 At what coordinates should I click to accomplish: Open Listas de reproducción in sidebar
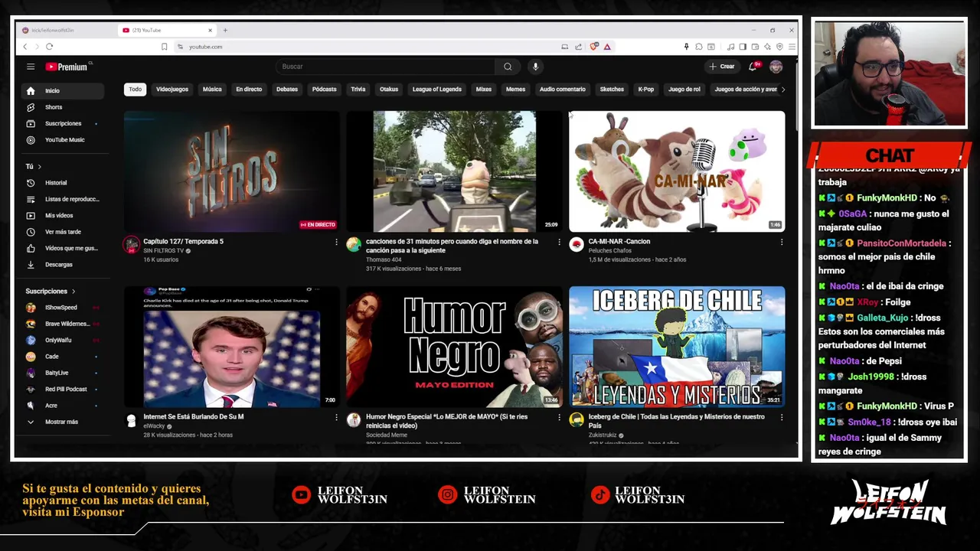pyautogui.click(x=64, y=199)
